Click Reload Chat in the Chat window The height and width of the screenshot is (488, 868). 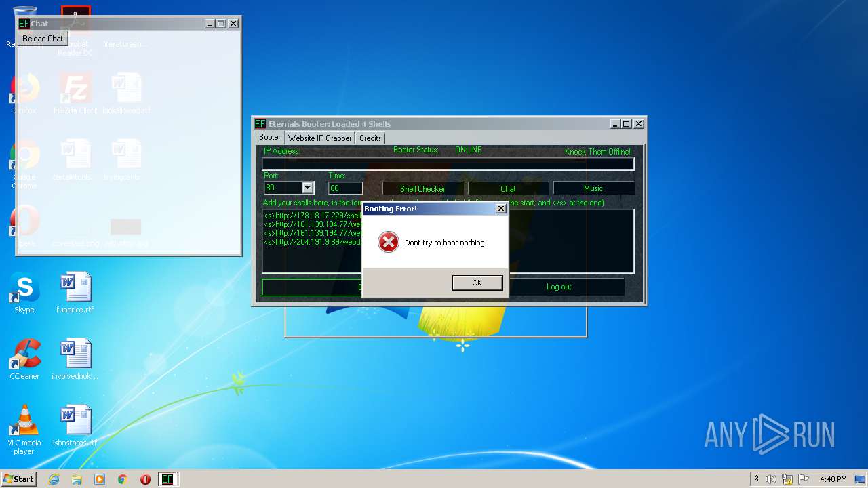[x=43, y=39]
